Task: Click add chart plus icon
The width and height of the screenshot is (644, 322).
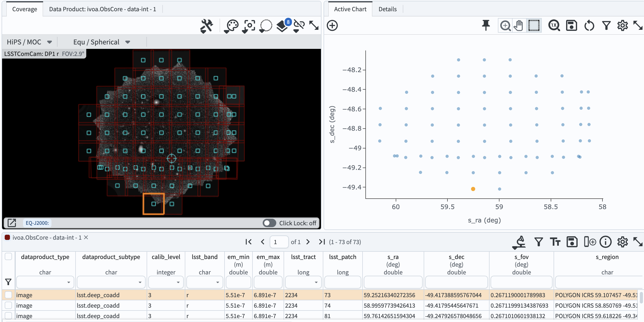Action: click(x=332, y=26)
